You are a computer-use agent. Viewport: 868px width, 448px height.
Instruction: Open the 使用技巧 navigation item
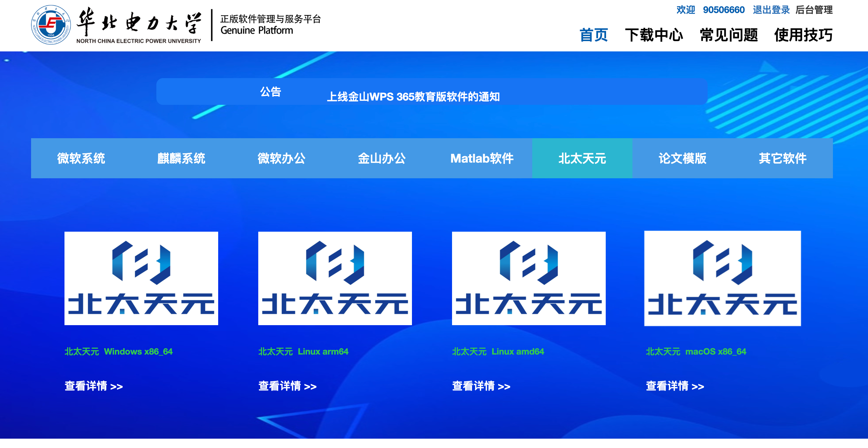point(803,35)
